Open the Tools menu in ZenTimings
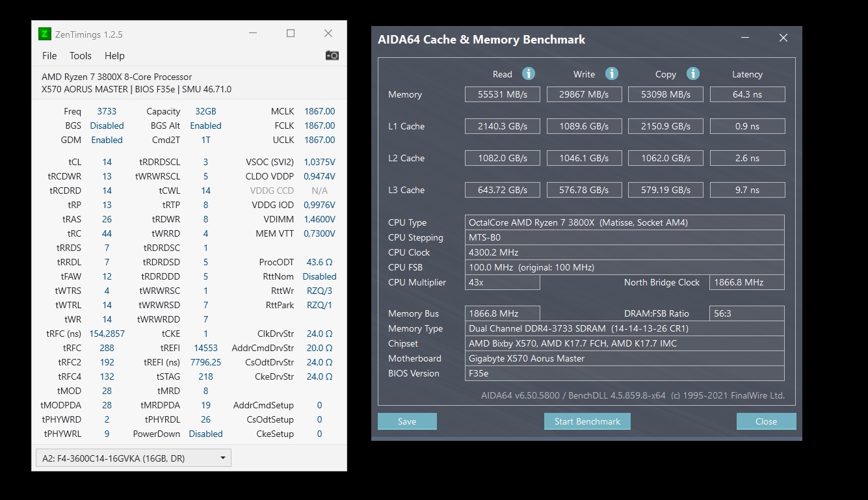 81,56
